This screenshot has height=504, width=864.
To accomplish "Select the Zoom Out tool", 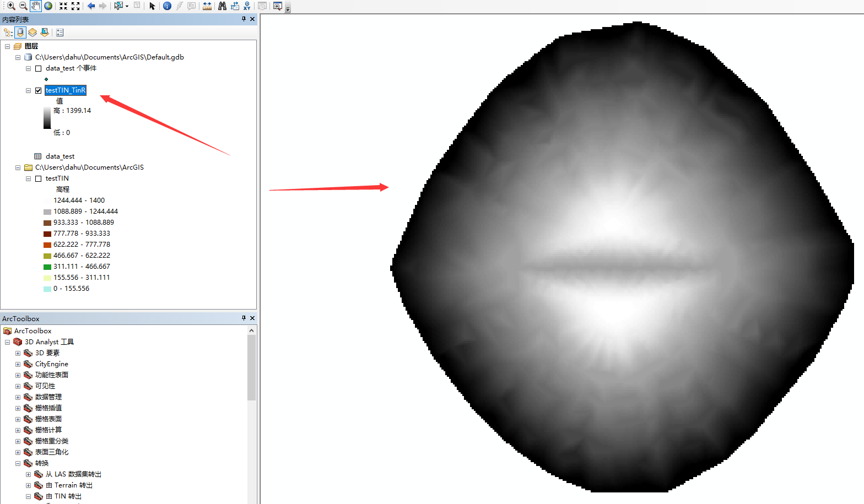I will pyautogui.click(x=23, y=6).
